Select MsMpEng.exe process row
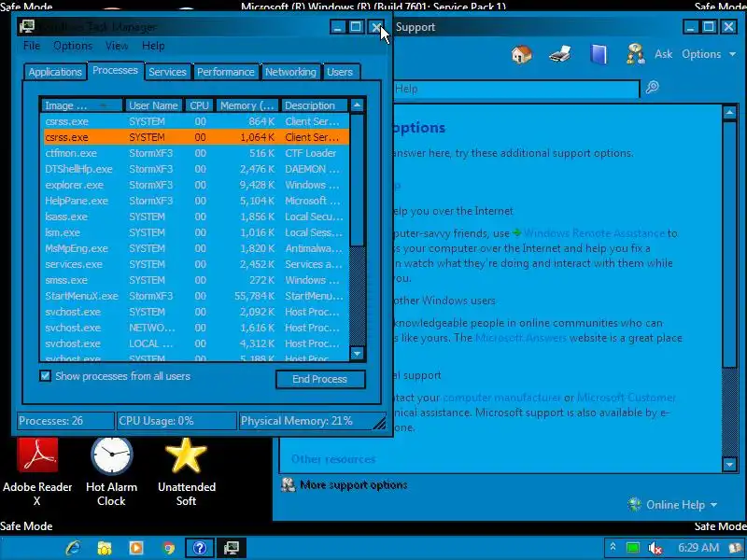747x560 pixels. click(195, 248)
